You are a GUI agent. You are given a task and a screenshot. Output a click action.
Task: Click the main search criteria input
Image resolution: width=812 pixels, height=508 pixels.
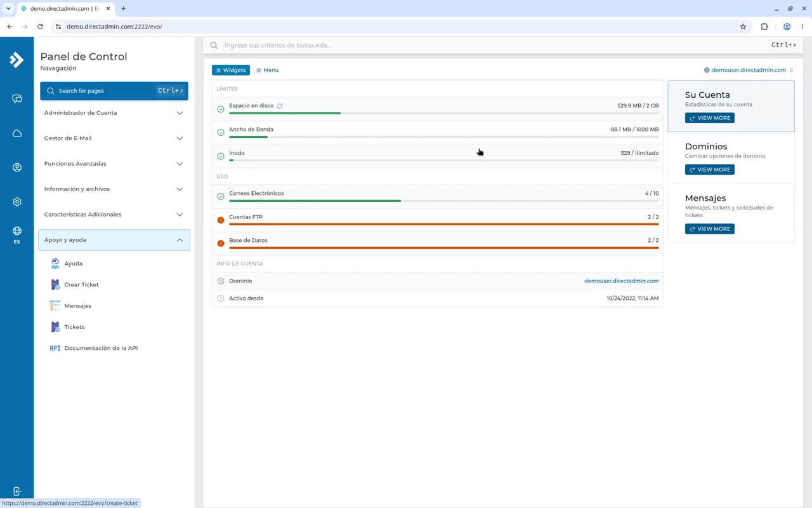[495, 45]
